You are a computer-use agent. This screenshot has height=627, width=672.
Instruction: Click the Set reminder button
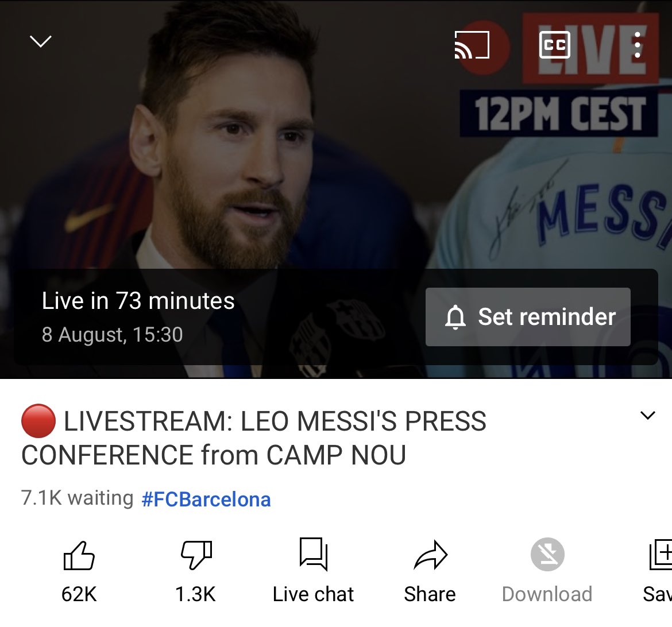pos(528,317)
